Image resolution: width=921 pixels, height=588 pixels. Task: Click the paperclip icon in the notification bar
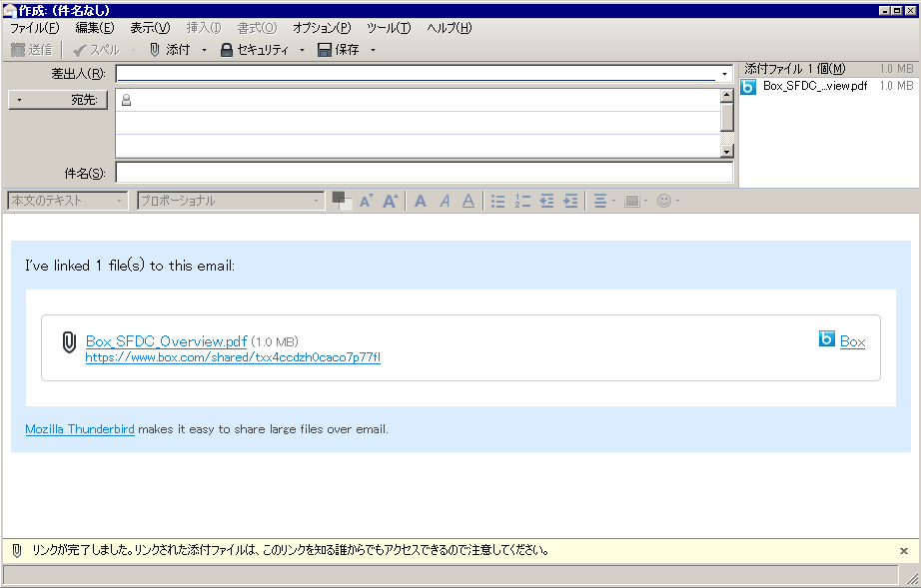click(16, 550)
